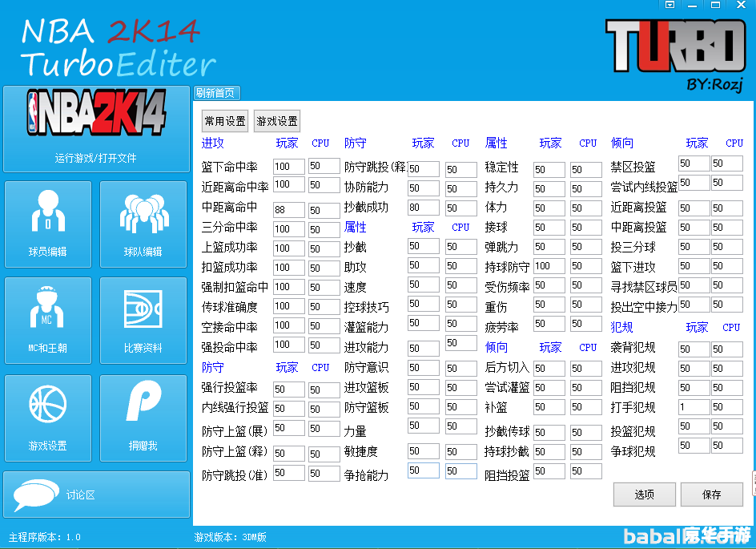Click the 抄截成功 player field showing 80
Viewport: 756px width, 549px height.
point(424,208)
